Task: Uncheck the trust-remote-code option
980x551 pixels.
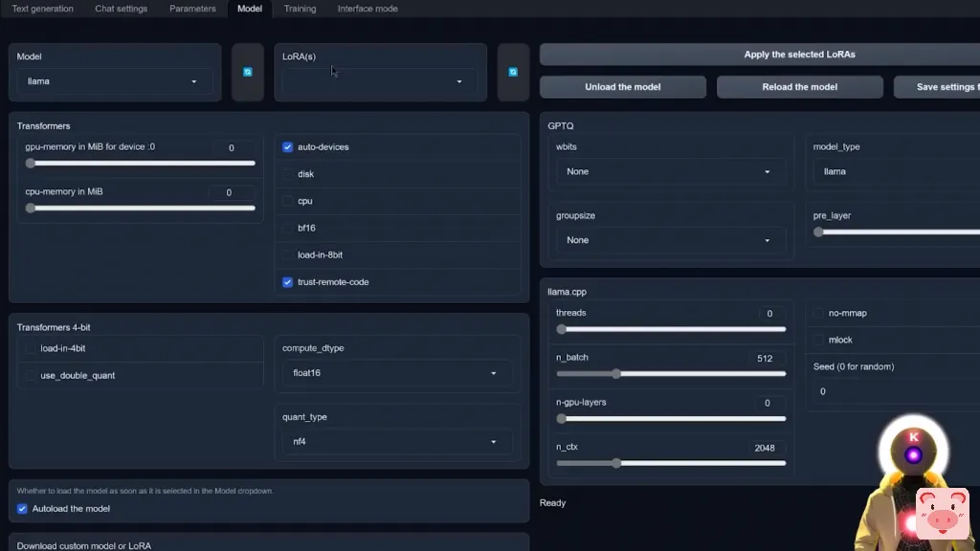Action: pos(288,282)
